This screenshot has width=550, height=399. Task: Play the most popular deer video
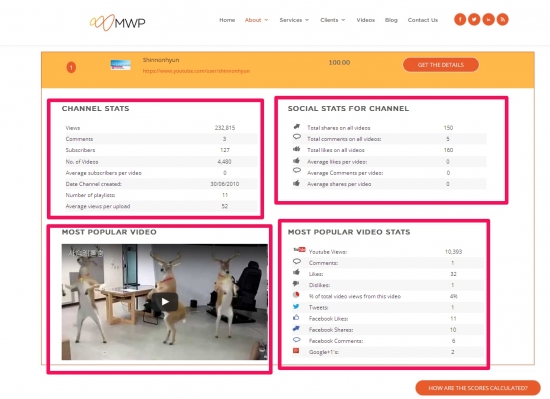pos(165,302)
